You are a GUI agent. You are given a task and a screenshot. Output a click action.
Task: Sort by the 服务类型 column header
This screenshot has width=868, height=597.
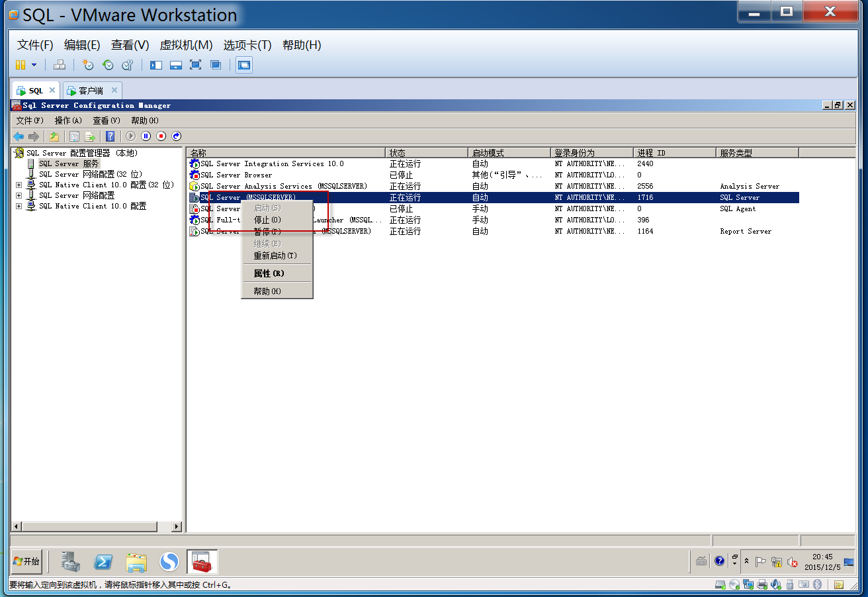[758, 153]
